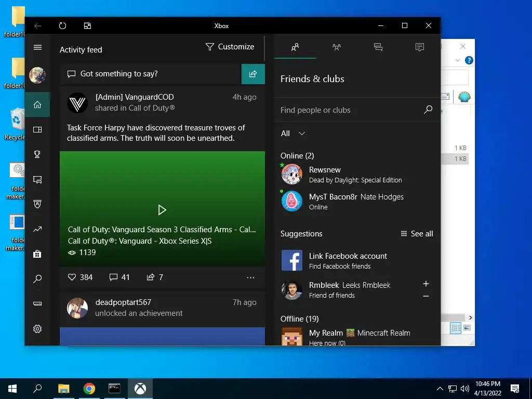Click Customize feed filter

pyautogui.click(x=230, y=47)
